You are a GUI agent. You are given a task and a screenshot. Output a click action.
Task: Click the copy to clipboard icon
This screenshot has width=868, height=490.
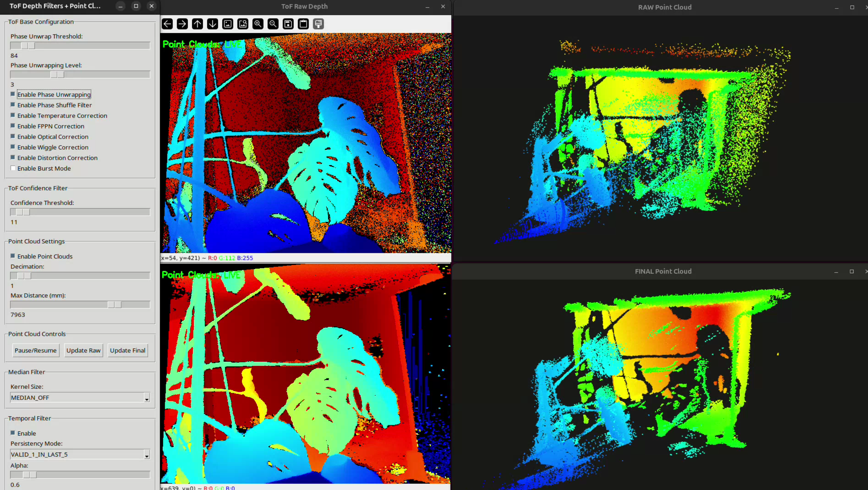pyautogui.click(x=303, y=24)
